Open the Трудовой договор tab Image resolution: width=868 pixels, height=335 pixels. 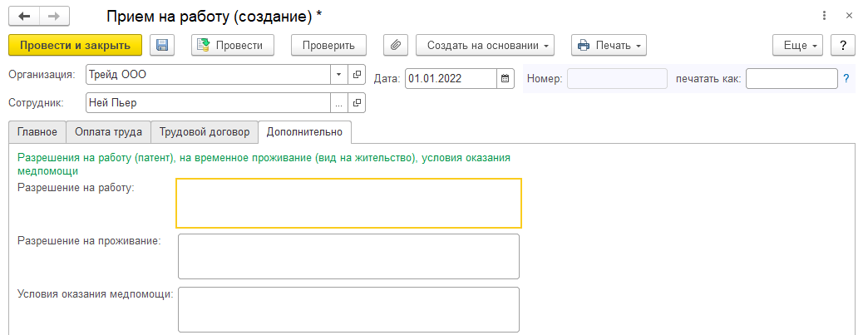click(x=204, y=132)
